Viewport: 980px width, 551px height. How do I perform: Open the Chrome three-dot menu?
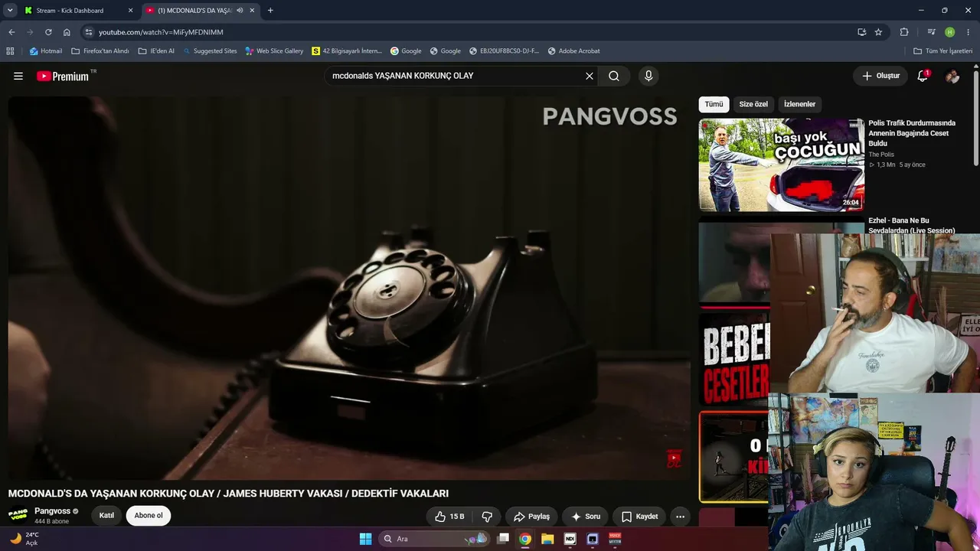tap(969, 32)
